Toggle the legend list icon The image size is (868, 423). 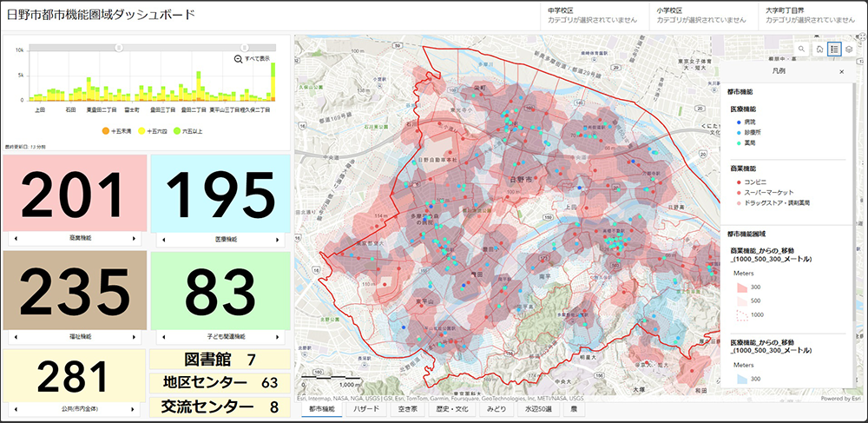(834, 50)
